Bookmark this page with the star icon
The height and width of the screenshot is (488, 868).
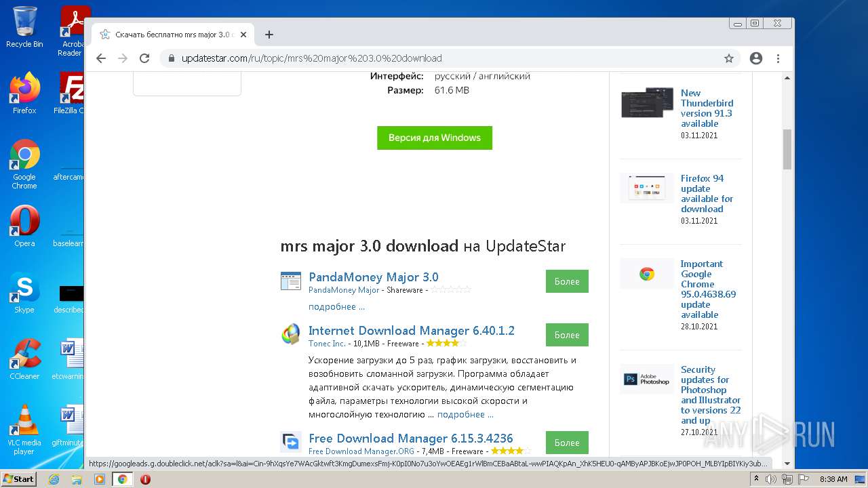click(729, 58)
